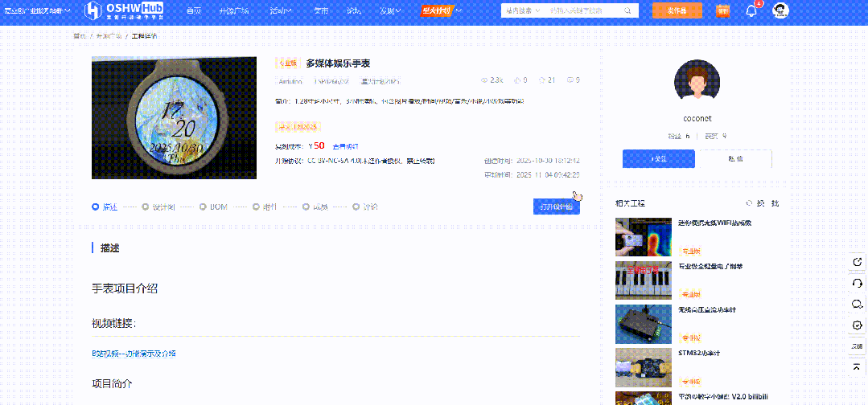This screenshot has width=868, height=405.
Task: Open the notification bell
Action: coord(751,10)
